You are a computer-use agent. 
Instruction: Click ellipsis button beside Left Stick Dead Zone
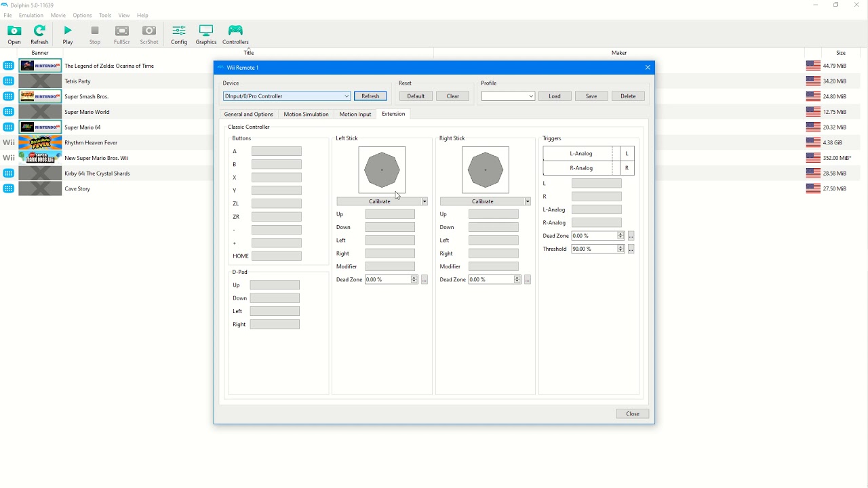pos(425,279)
